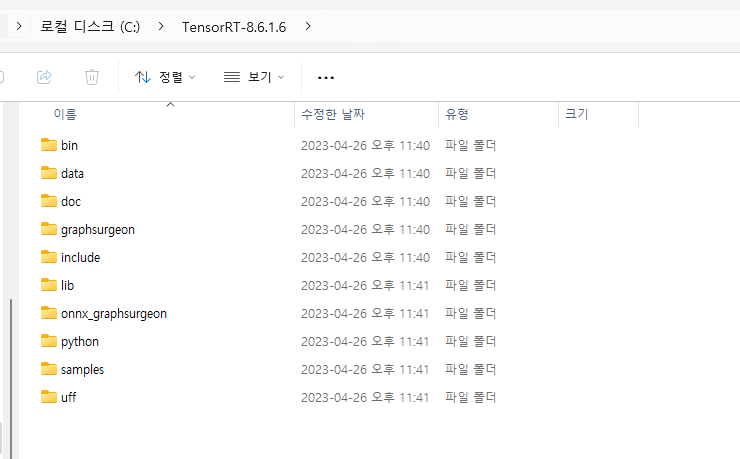This screenshot has height=459, width=740.
Task: Click the bin folder name
Action: (x=69, y=145)
